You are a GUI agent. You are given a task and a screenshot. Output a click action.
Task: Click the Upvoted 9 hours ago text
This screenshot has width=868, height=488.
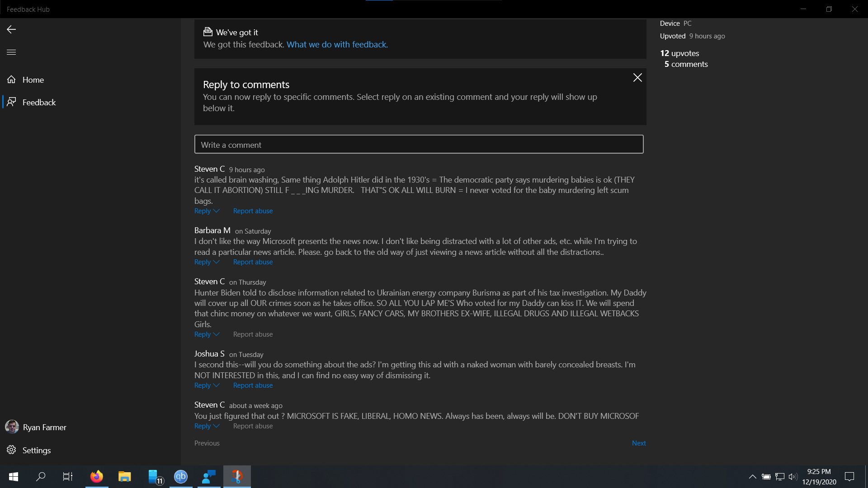tap(692, 36)
